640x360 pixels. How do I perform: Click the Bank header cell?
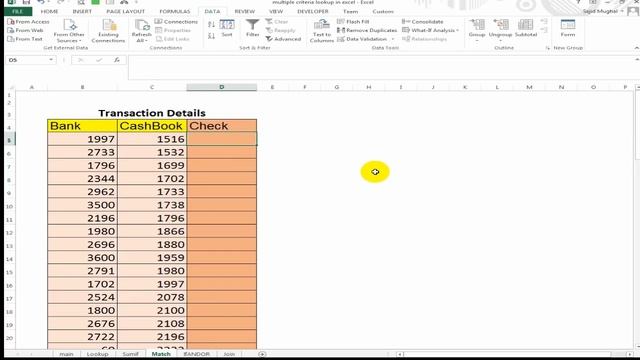coord(82,126)
